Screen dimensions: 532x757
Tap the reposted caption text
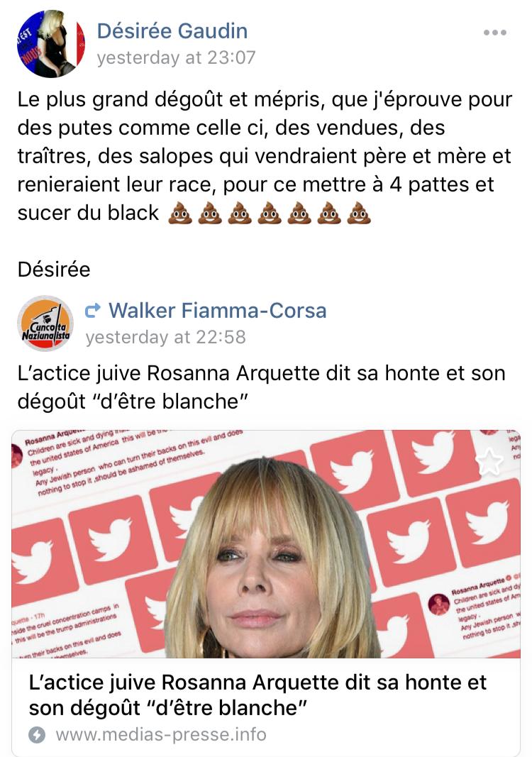click(x=261, y=387)
